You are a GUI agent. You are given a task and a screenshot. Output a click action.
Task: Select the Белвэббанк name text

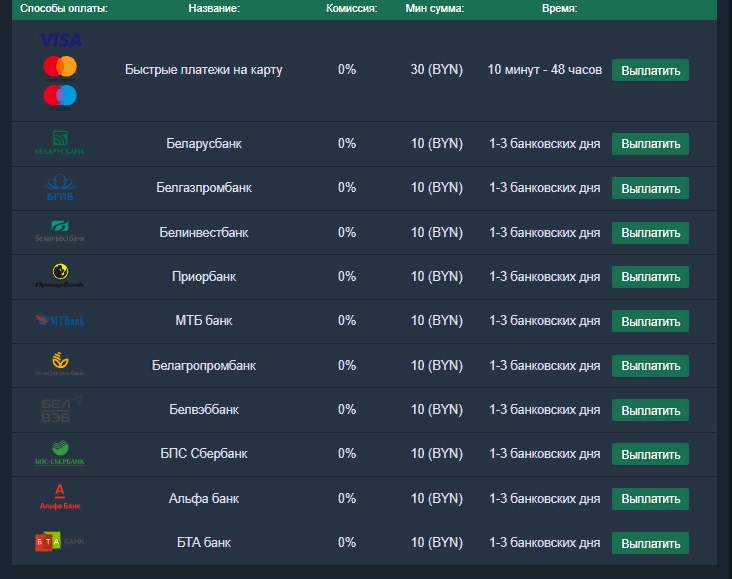click(204, 410)
